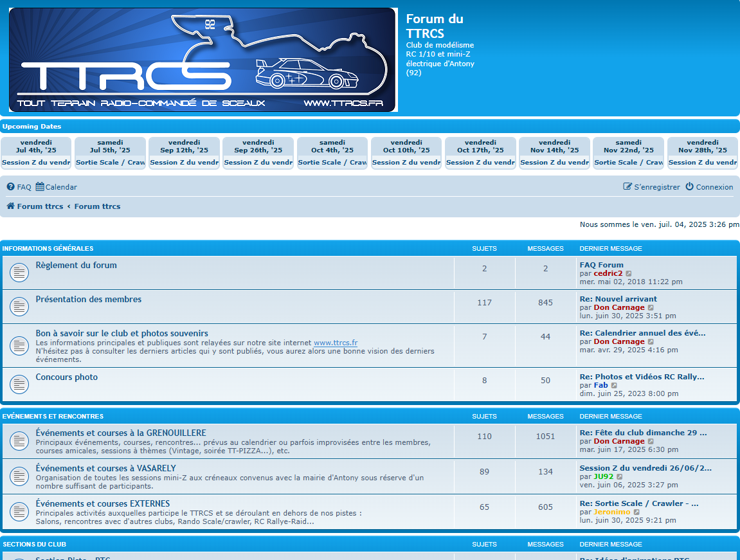Open Événements et courses à VASARELY
The width and height of the screenshot is (740, 560).
pyautogui.click(x=105, y=468)
